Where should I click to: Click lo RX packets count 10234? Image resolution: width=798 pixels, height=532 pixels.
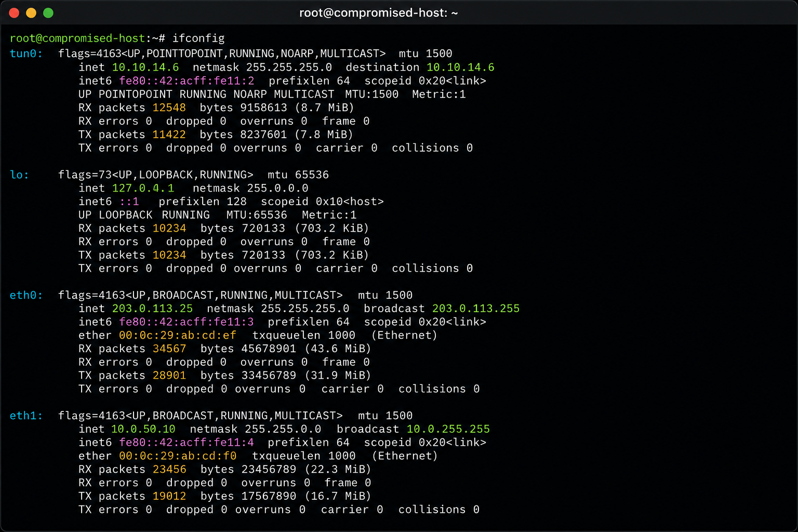pos(169,228)
